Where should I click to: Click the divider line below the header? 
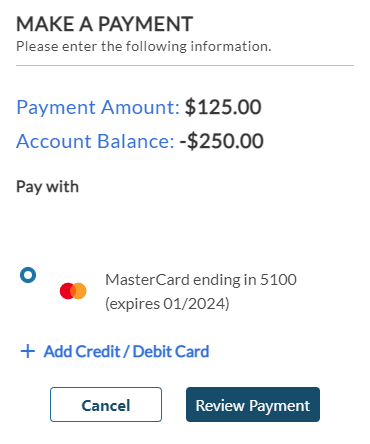click(185, 66)
